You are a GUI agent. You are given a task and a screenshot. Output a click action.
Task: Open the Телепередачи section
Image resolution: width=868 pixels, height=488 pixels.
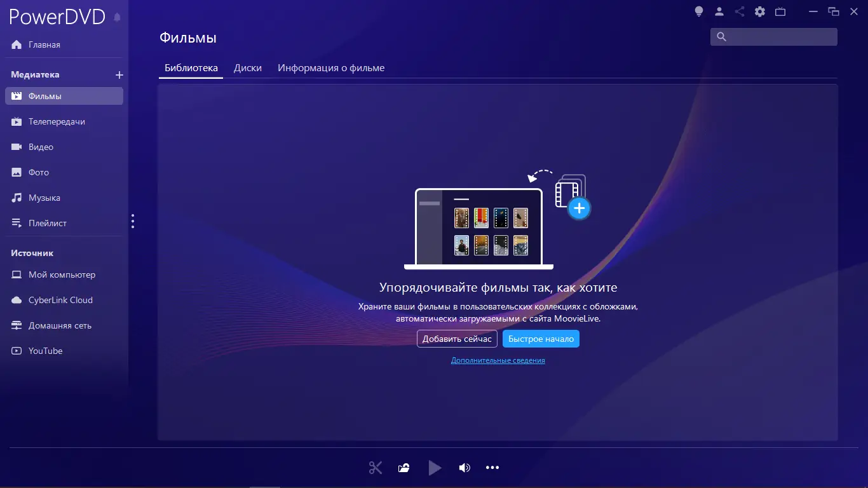[64, 121]
